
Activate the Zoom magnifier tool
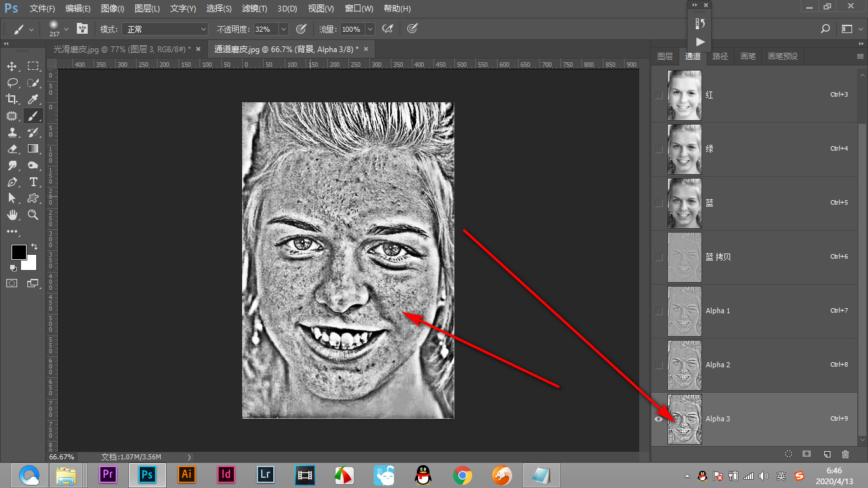(x=33, y=215)
